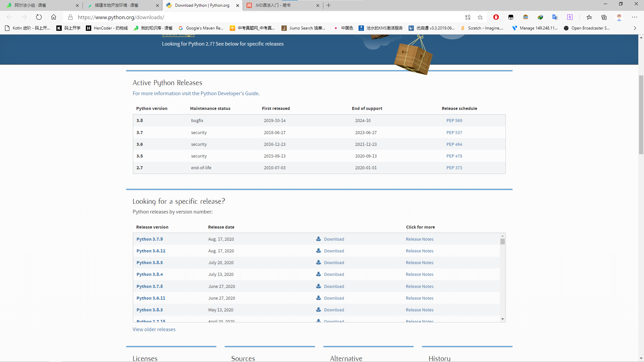Click releases list scroll-down arrow
Image resolution: width=644 pixels, height=362 pixels.
click(x=502, y=319)
